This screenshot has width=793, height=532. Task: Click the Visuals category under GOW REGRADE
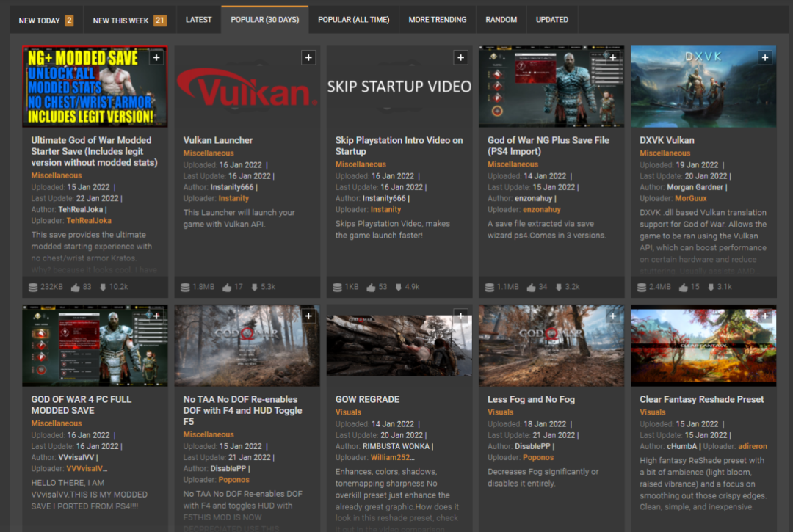(348, 412)
